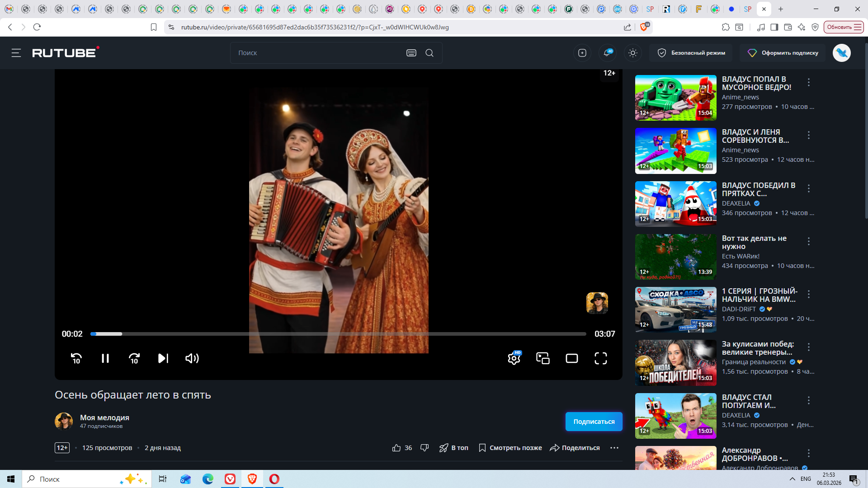Open the more options menu below the video
The height and width of the screenshot is (488, 868).
pos(614,448)
